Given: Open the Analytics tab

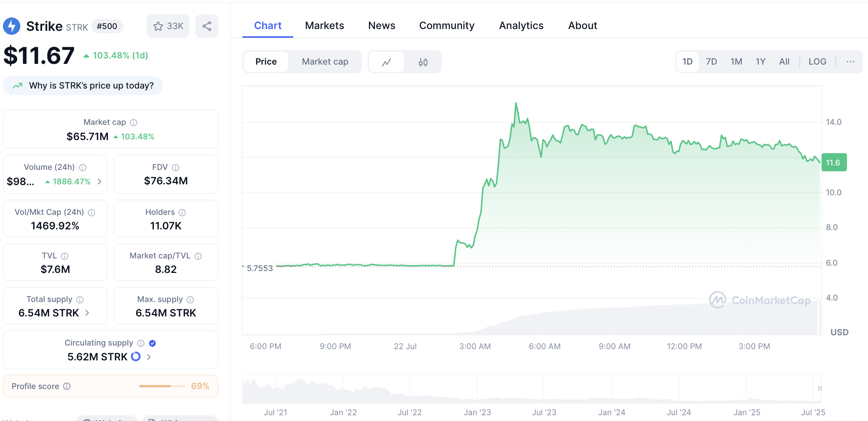Looking at the screenshot, I should click(x=521, y=25).
